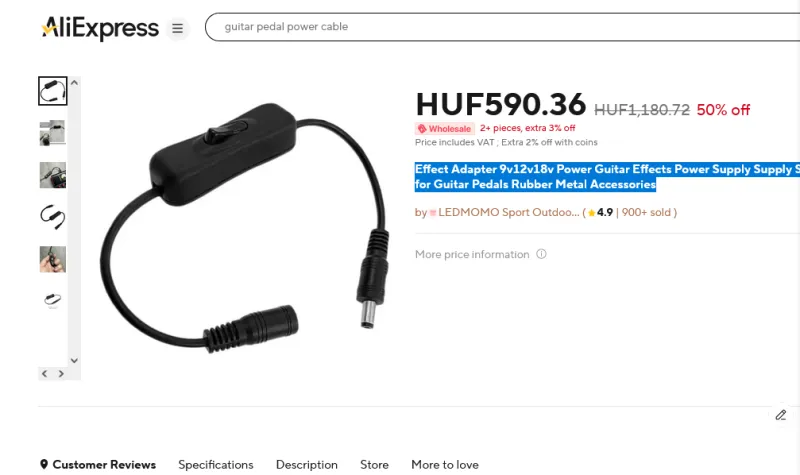Click the guitar pedal power cable search field
800x475 pixels.
503,27
